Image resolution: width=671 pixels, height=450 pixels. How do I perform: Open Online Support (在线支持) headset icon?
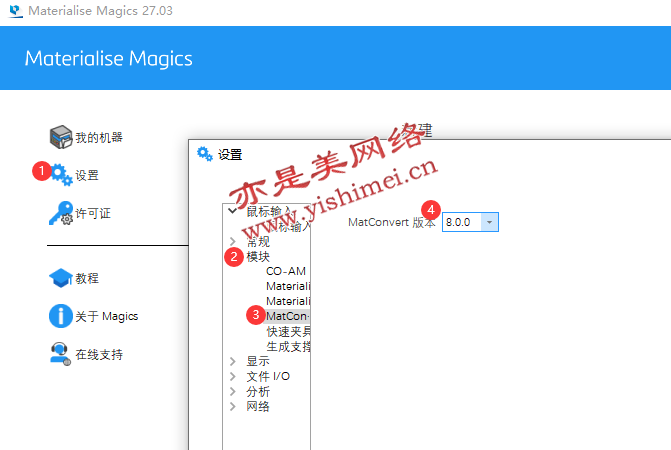pyautogui.click(x=60, y=354)
